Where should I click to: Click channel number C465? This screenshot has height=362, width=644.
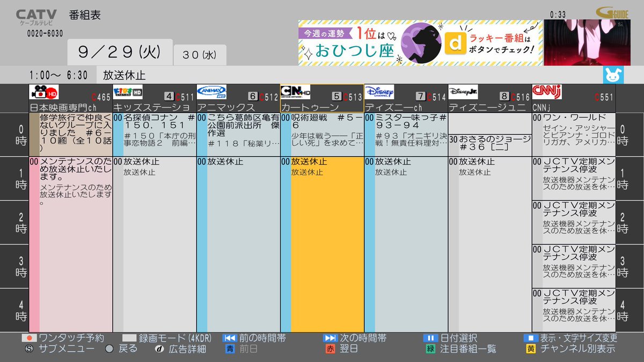pos(101,97)
